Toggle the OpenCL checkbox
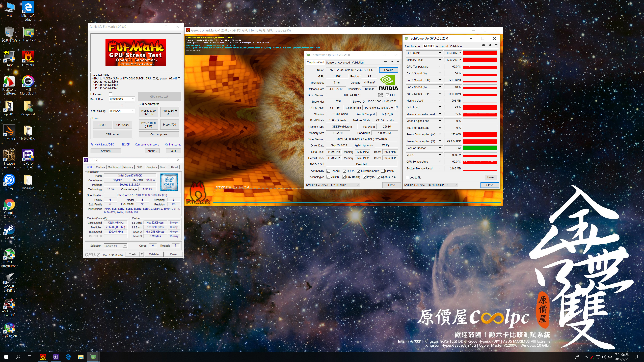Viewport: 644px width, 362px height. 328,171
